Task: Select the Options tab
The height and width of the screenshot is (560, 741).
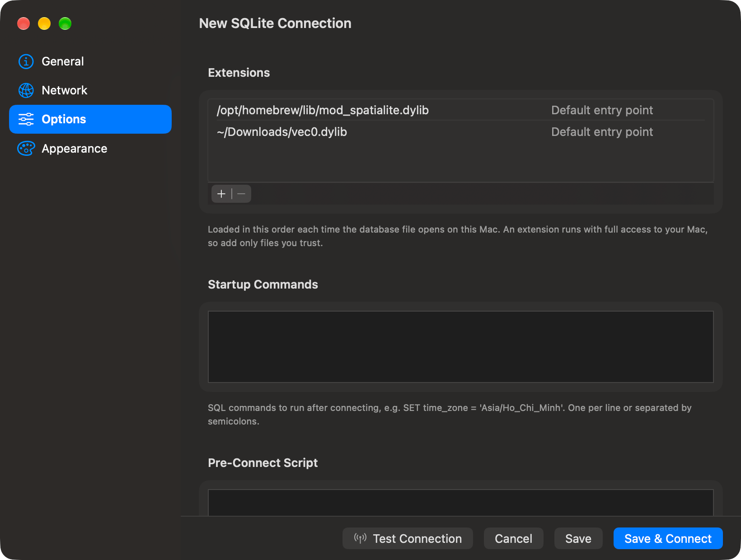Action: [90, 119]
